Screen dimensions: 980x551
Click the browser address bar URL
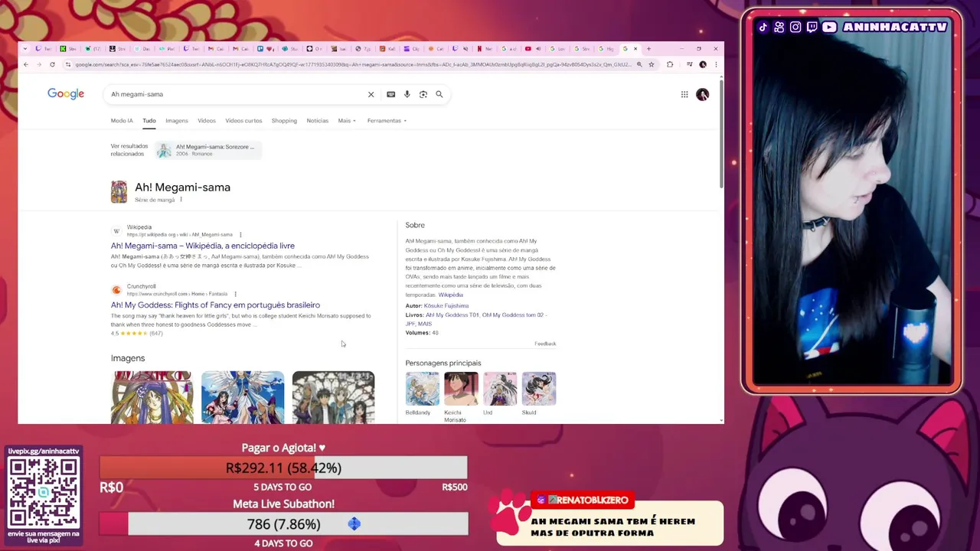pyautogui.click(x=352, y=64)
